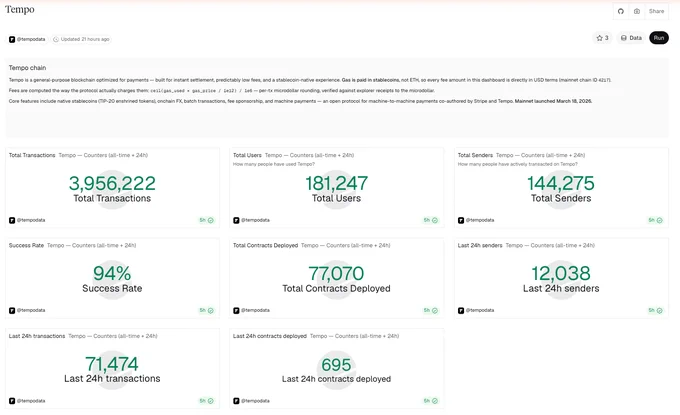Open Last 24h transactions card title
The height and width of the screenshot is (415, 680).
pyautogui.click(x=37, y=336)
